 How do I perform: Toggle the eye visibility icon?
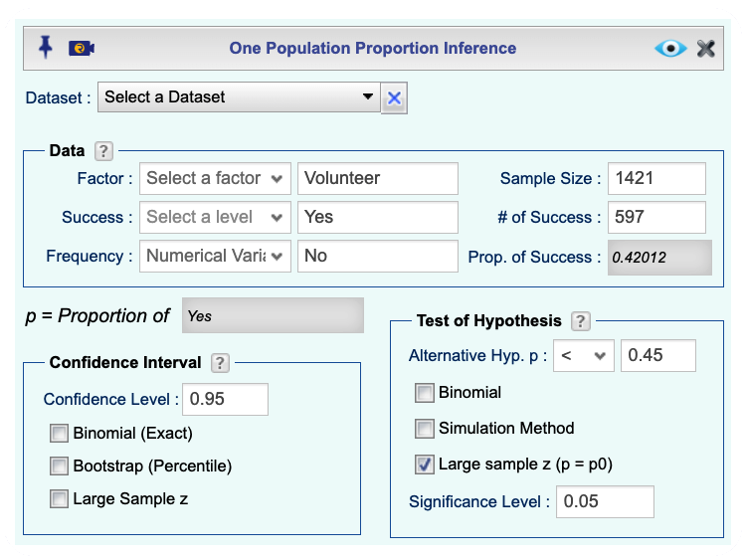coord(670,48)
